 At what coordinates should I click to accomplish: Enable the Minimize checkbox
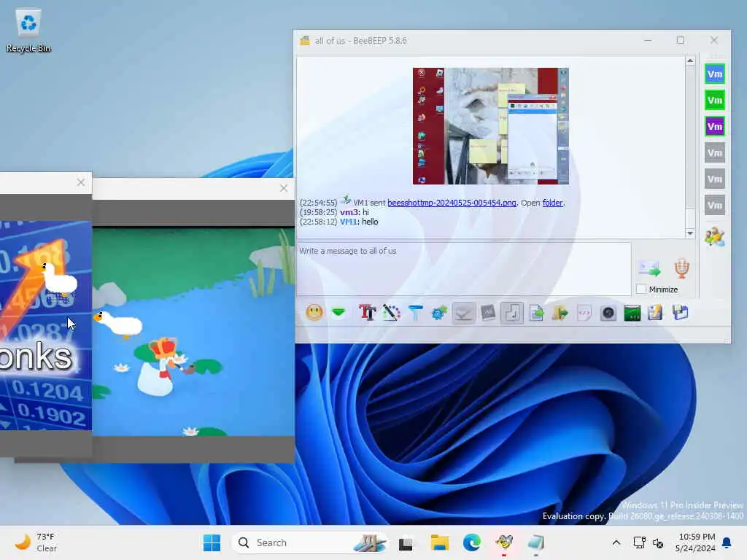tap(641, 289)
